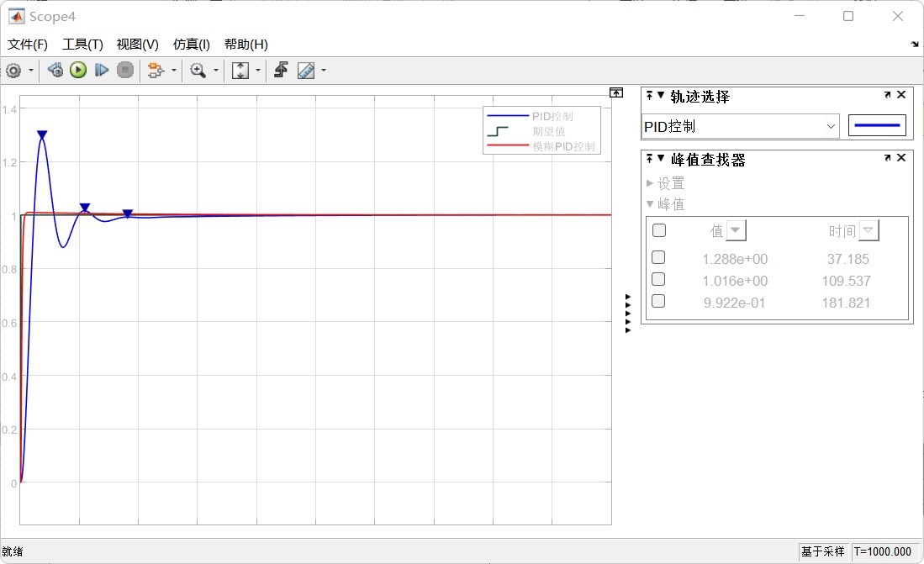Viewport: 924px width, 564px height.
Task: Click the step back simulation icon
Action: (55, 70)
